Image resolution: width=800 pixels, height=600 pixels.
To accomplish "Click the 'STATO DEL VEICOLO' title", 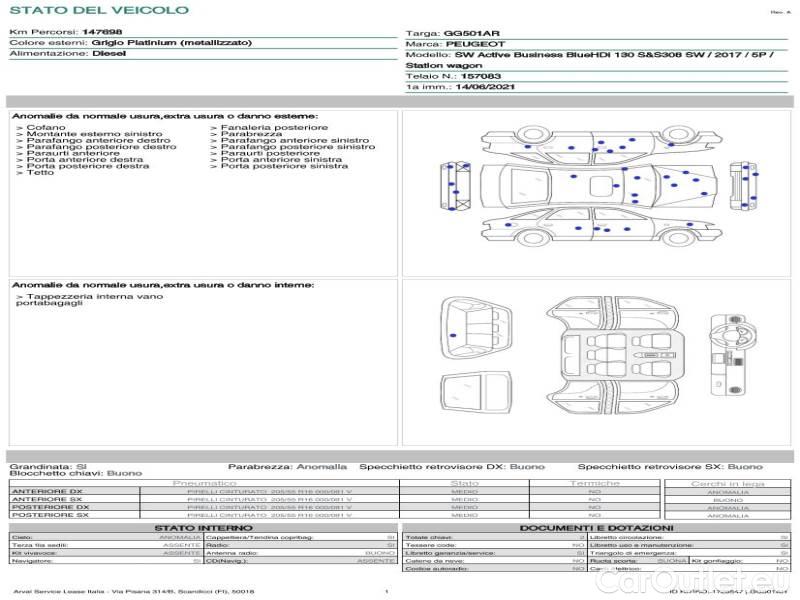I will click(x=99, y=10).
